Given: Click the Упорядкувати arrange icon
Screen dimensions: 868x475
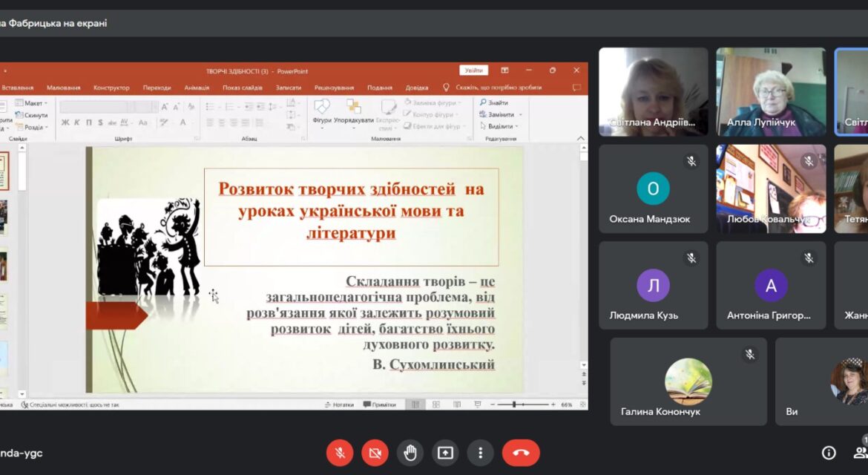Looking at the screenshot, I should tap(354, 112).
